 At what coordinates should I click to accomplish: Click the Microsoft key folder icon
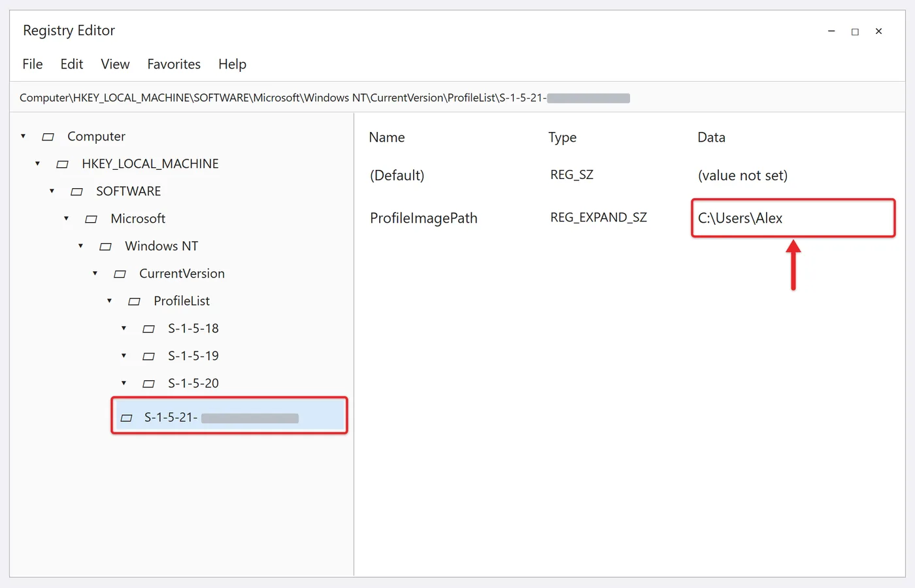click(x=91, y=219)
